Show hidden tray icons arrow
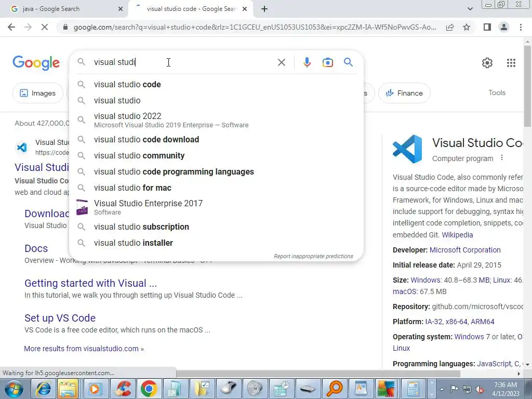The width and height of the screenshot is (532, 399). (x=442, y=389)
